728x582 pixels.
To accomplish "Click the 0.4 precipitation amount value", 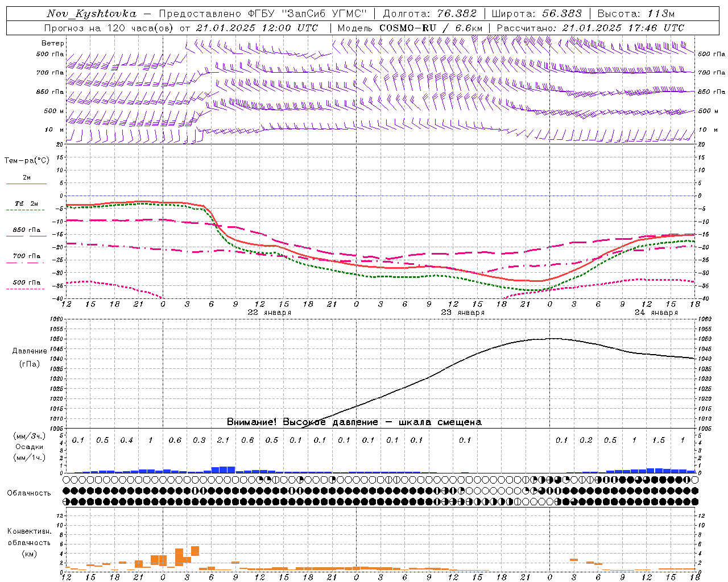I will coord(126,440).
